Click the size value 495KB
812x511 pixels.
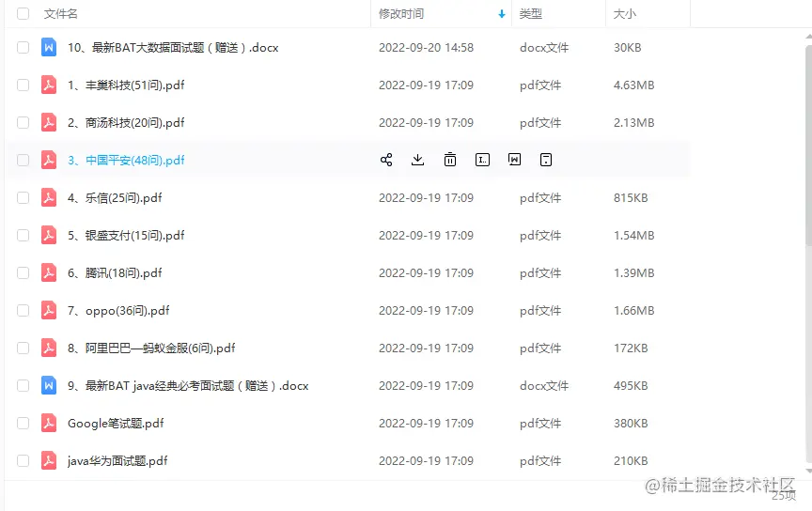(631, 386)
